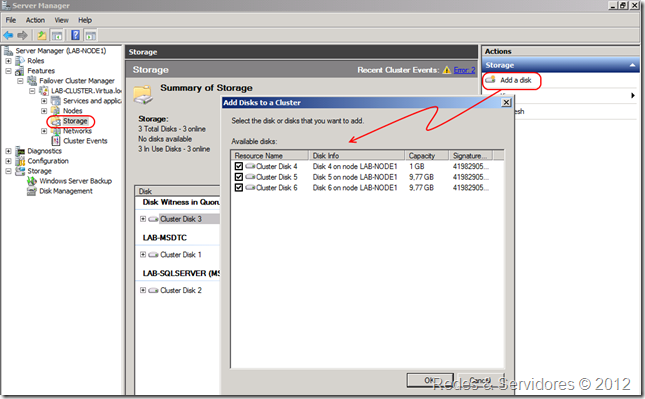Click the '1 GB' capacity cell

point(417,166)
